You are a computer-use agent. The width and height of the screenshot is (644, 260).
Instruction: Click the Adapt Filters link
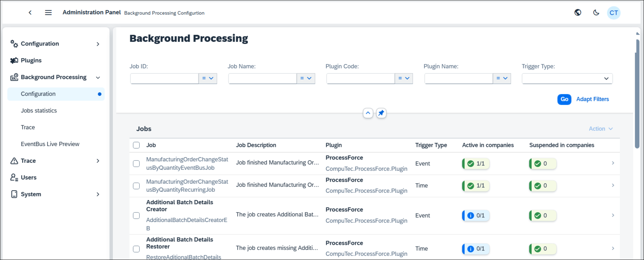pyautogui.click(x=592, y=99)
